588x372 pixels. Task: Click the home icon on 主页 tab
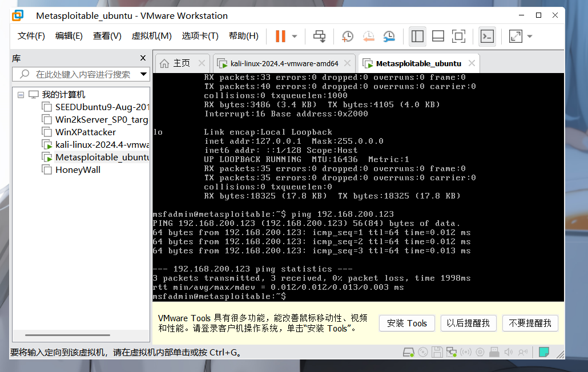click(x=164, y=63)
